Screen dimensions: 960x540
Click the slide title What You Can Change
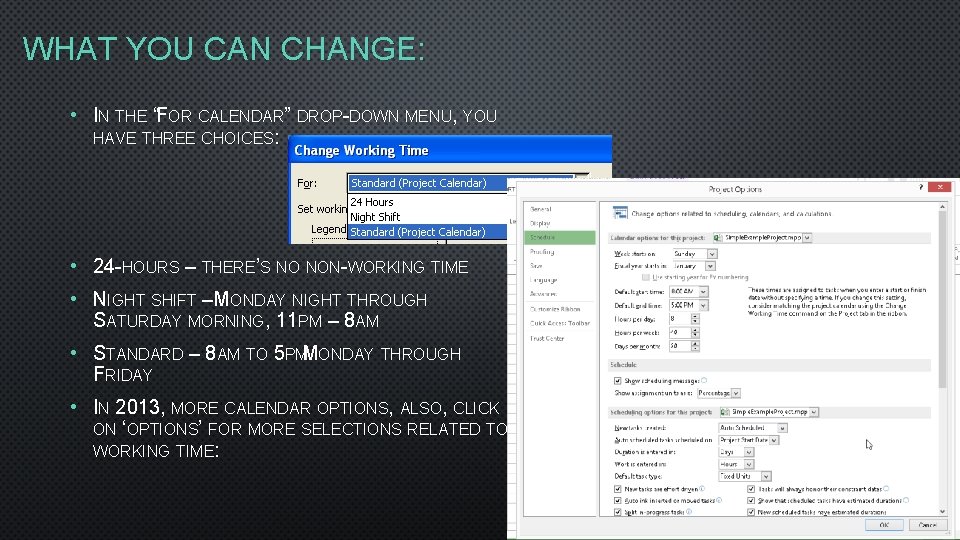click(x=223, y=48)
